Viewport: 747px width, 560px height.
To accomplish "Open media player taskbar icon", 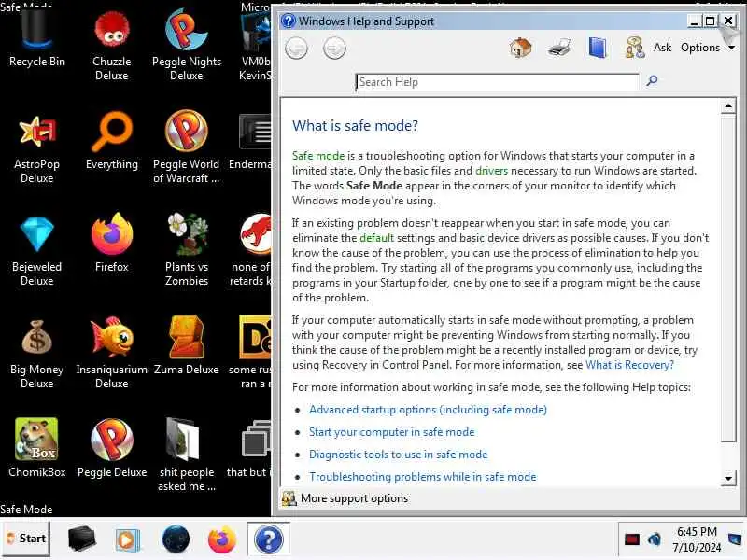I will [x=127, y=539].
